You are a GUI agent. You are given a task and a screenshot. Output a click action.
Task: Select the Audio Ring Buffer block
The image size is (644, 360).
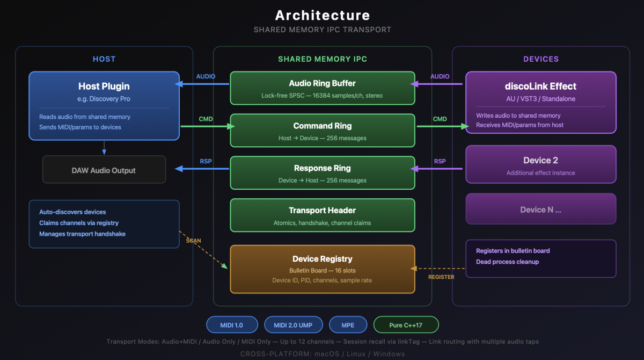[x=322, y=88]
